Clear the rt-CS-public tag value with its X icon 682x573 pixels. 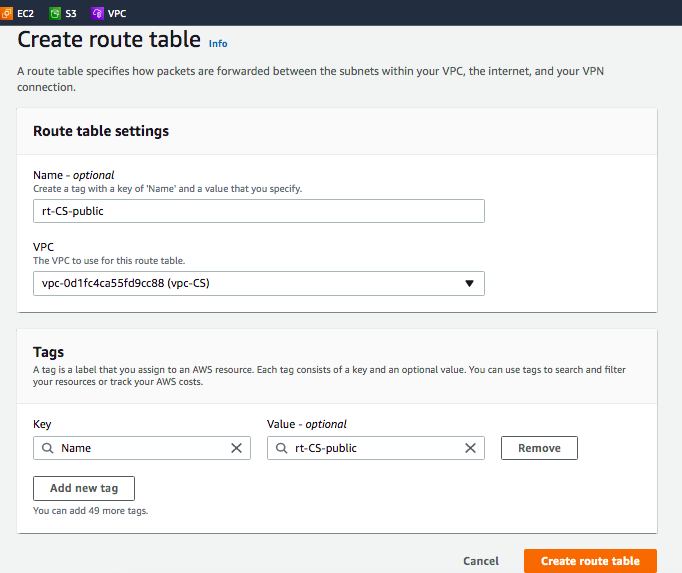tap(470, 448)
